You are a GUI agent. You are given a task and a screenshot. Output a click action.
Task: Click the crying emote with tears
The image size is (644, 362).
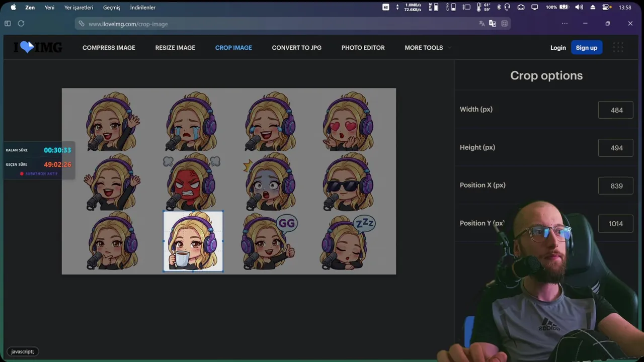point(191,121)
